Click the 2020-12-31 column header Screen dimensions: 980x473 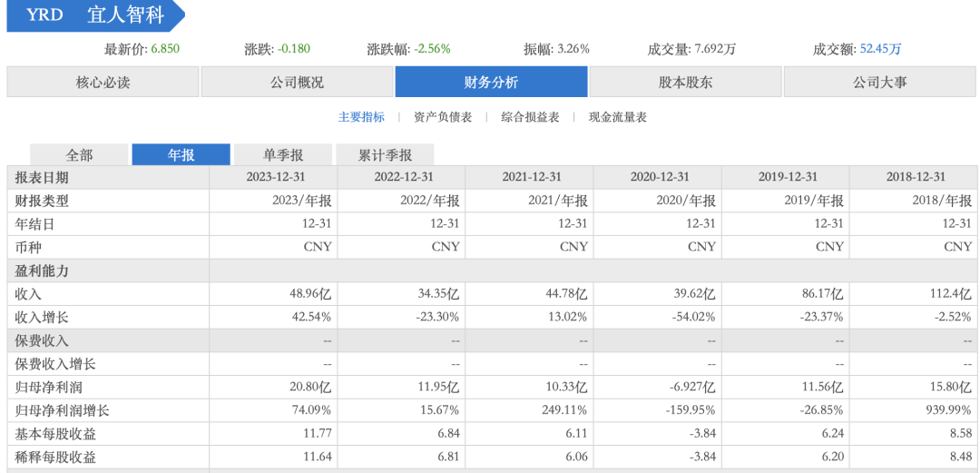click(660, 178)
